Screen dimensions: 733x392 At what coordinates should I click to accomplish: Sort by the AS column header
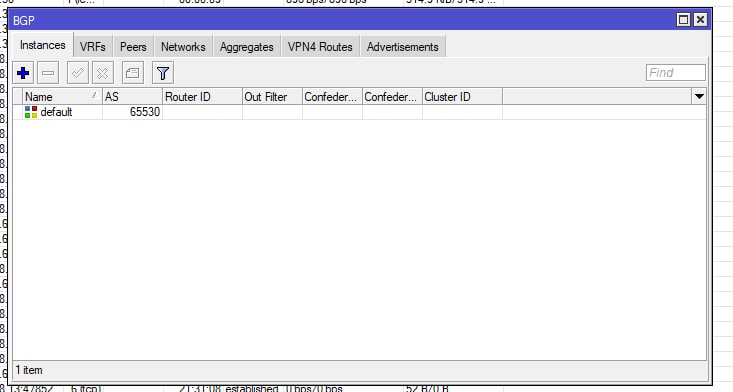coord(132,97)
